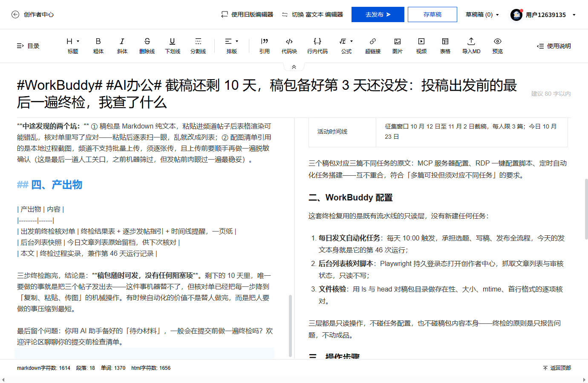Open the 标题 heading dropdown
The height and width of the screenshot is (383, 588).
point(73,46)
